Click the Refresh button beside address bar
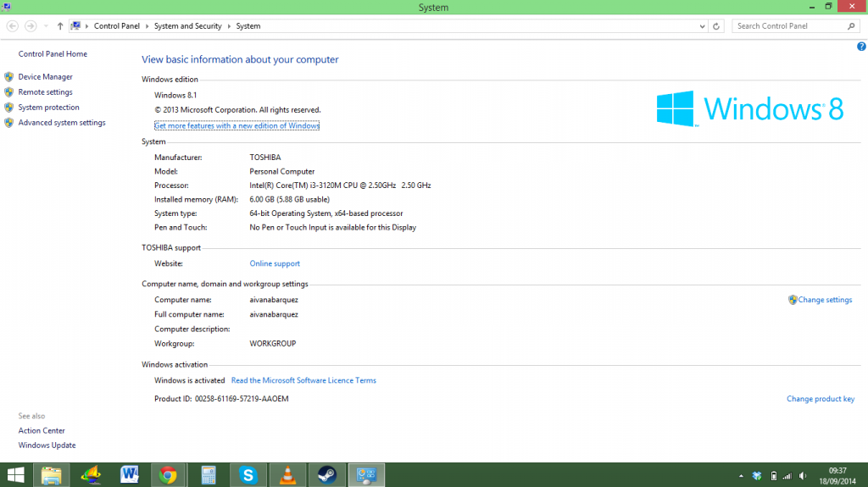 click(716, 26)
